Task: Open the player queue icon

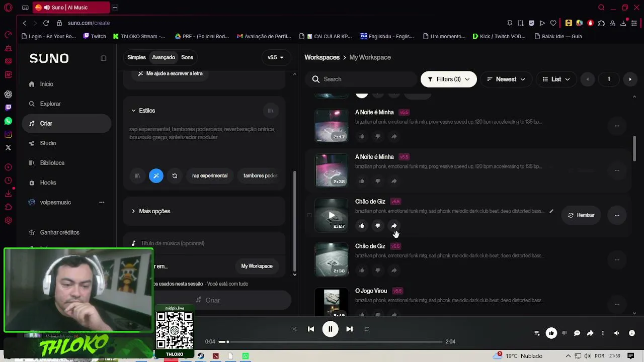Action: (537, 333)
